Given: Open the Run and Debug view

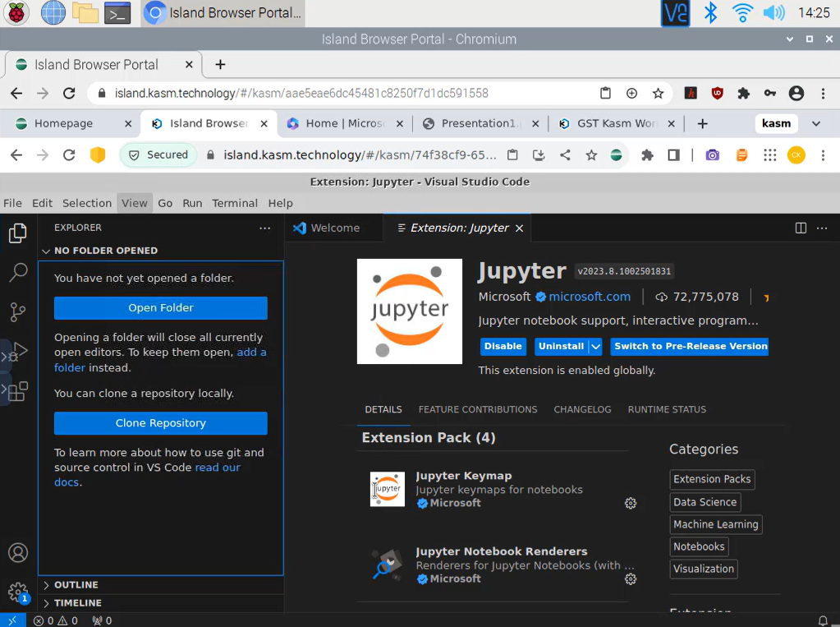Looking at the screenshot, I should (x=18, y=352).
